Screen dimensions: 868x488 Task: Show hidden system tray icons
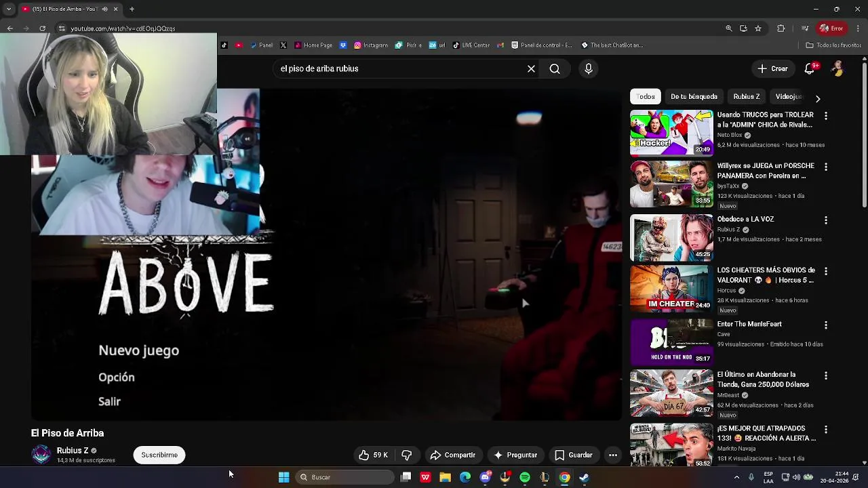(736, 477)
